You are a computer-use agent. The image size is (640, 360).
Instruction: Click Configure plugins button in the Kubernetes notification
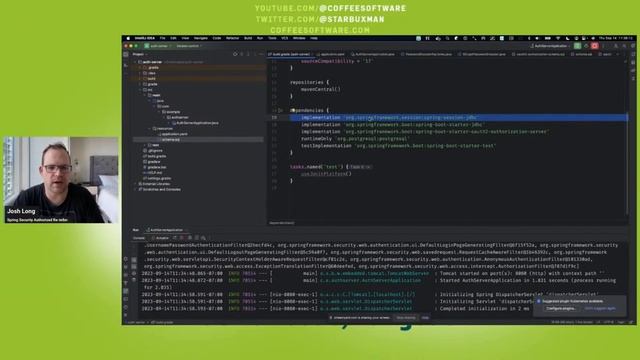click(561, 309)
